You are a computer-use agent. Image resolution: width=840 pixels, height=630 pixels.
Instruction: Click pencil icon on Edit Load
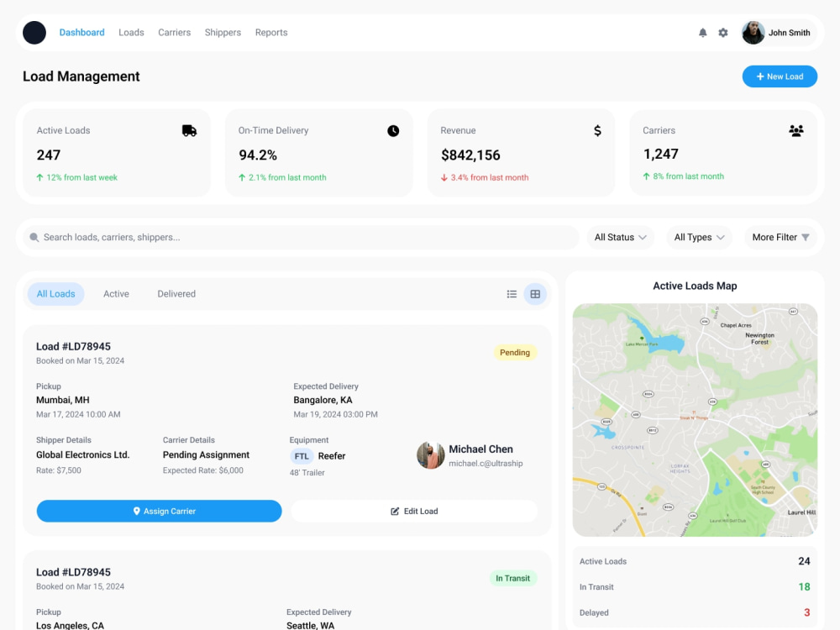395,511
